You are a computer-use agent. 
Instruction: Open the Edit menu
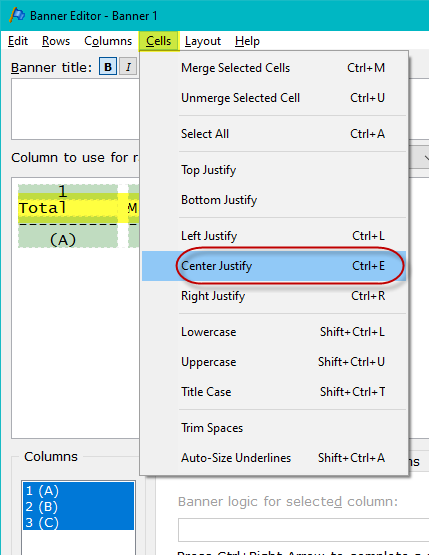point(18,41)
